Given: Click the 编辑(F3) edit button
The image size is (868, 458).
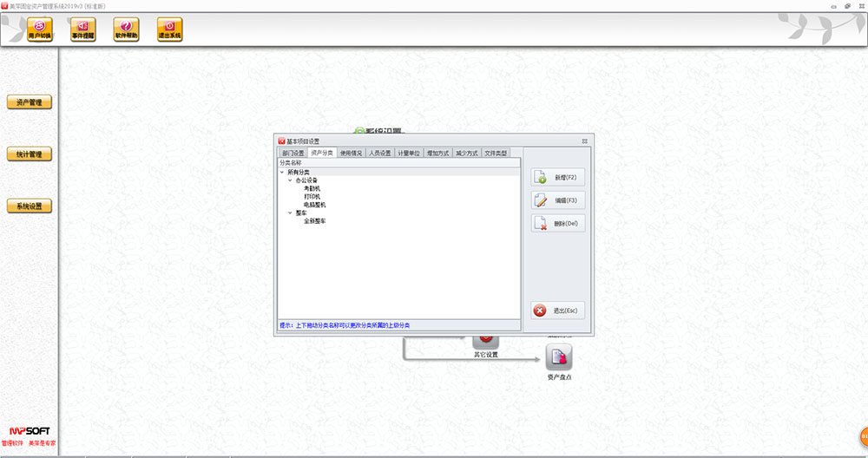Looking at the screenshot, I should pyautogui.click(x=558, y=200).
